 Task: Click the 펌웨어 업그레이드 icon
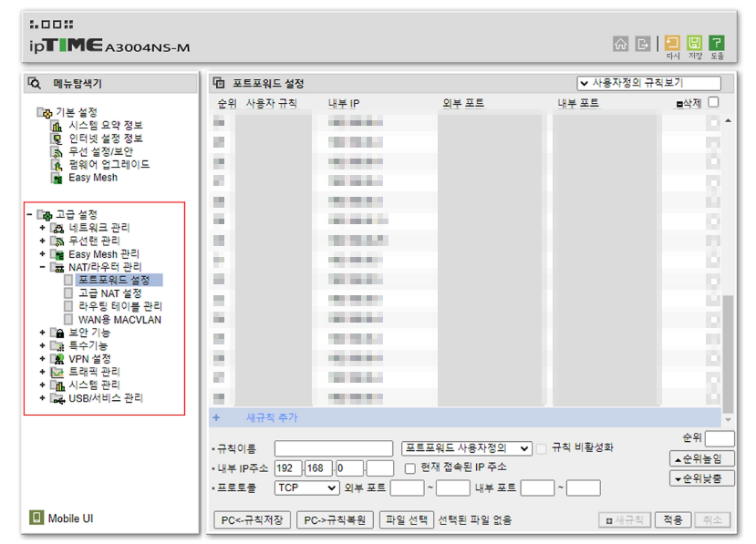tap(57, 165)
